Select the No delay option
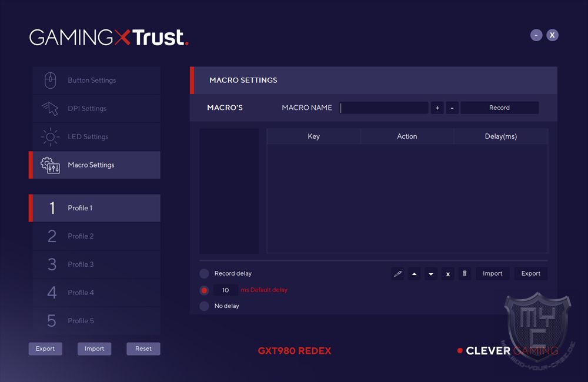This screenshot has height=382, width=588. coord(204,306)
